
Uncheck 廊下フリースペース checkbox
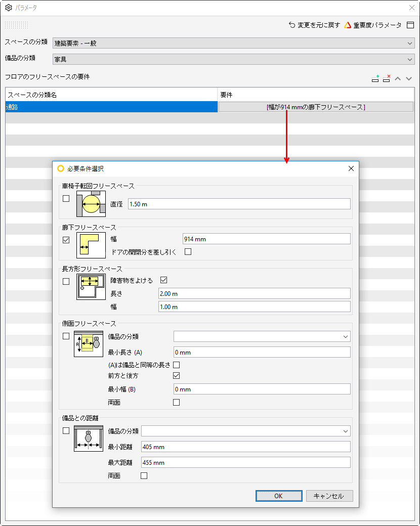click(x=66, y=240)
